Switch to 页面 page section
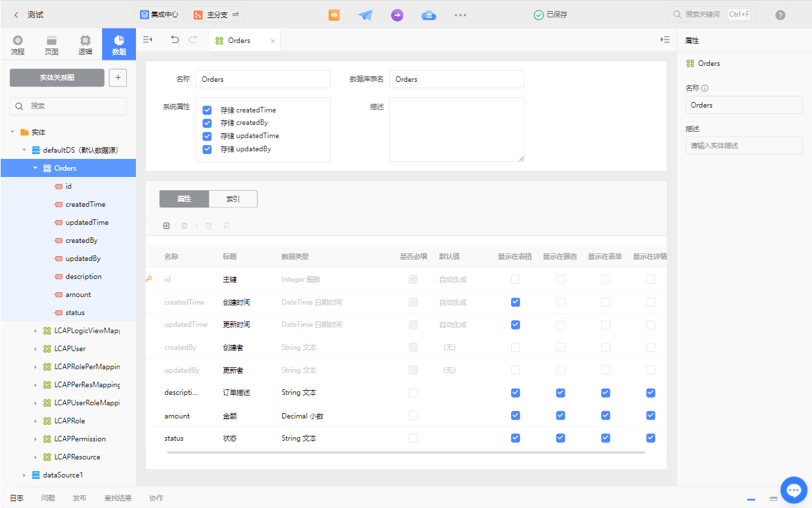The image size is (812, 508). (51, 45)
